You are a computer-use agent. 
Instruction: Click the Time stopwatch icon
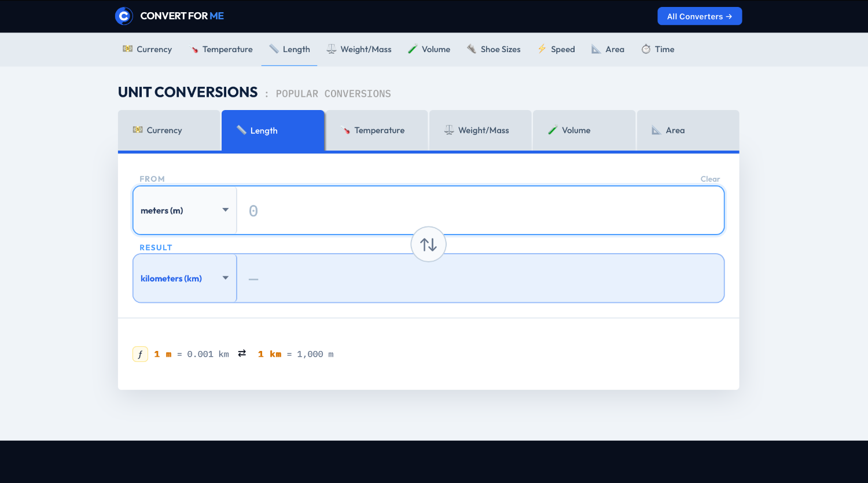tap(646, 49)
